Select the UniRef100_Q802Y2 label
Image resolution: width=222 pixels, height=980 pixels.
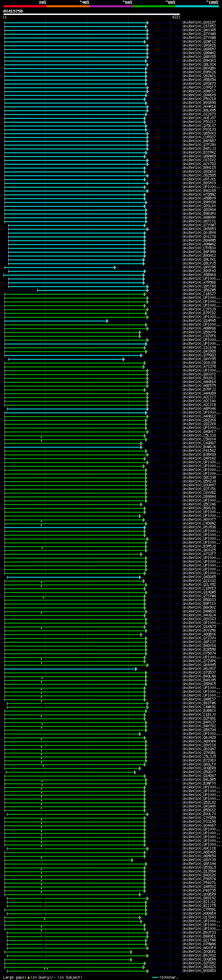[x=199, y=374]
